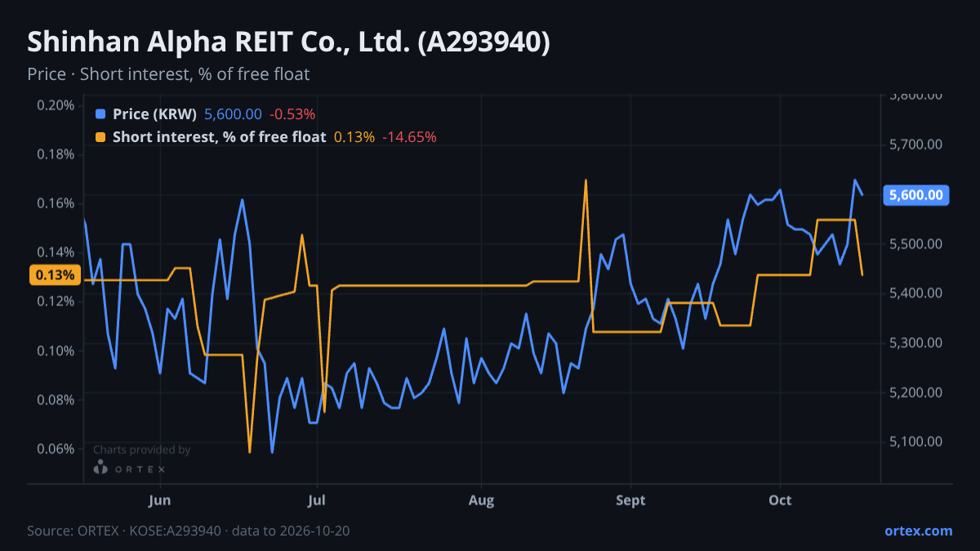The width and height of the screenshot is (980, 551).
Task: Click the -14.65% short interest change
Action: click(409, 137)
